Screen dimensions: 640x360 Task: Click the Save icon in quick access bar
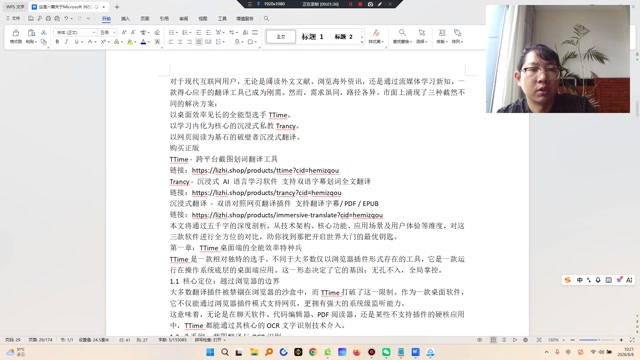(x=31, y=18)
